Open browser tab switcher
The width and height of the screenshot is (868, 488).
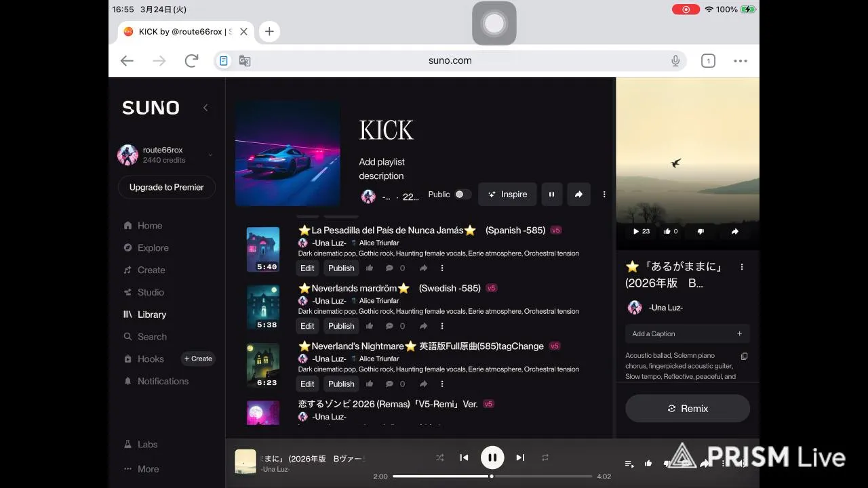[708, 61]
